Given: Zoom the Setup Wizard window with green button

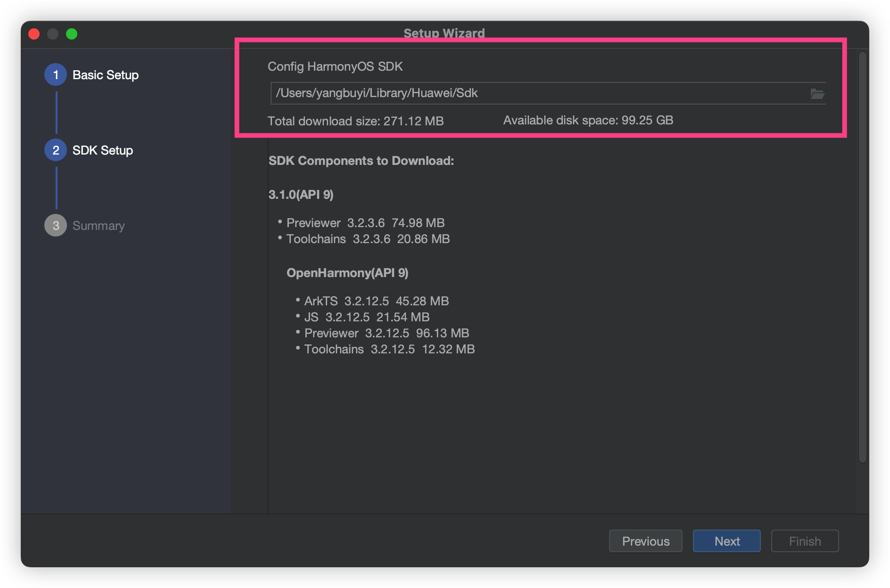Looking at the screenshot, I should click(72, 34).
